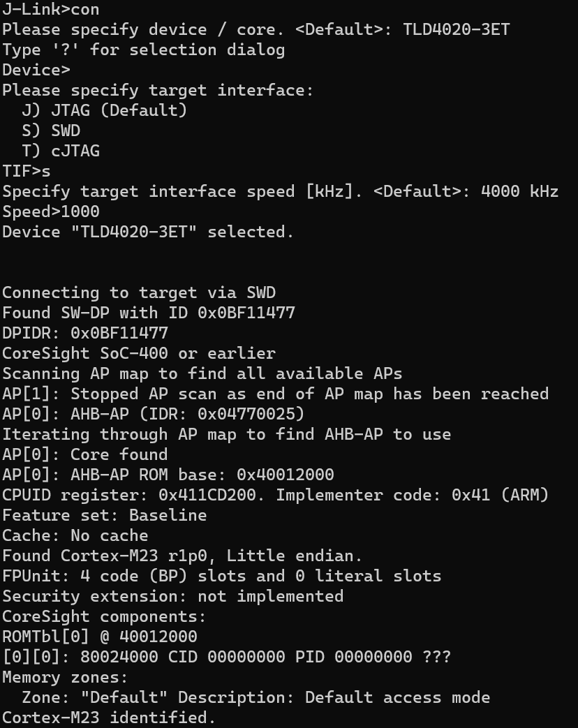The width and height of the screenshot is (578, 728).
Task: Click the final "Cortex-M23 identified." line
Action: pos(109,718)
